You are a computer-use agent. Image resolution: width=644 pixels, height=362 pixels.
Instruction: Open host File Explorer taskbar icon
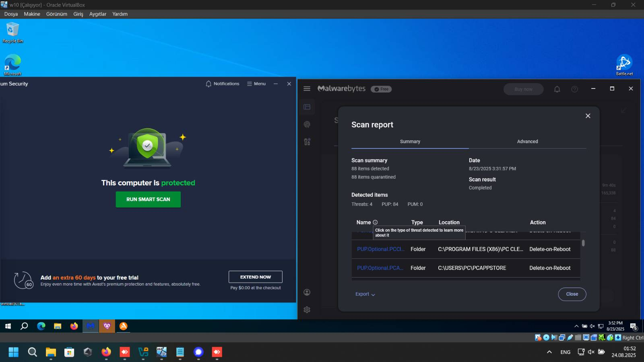pyautogui.click(x=51, y=352)
